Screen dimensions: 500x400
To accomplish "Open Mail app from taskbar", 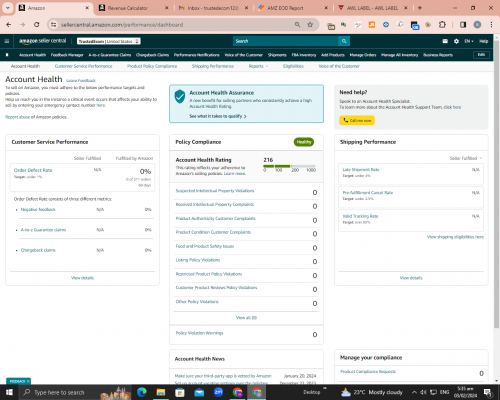I will coord(199,392).
